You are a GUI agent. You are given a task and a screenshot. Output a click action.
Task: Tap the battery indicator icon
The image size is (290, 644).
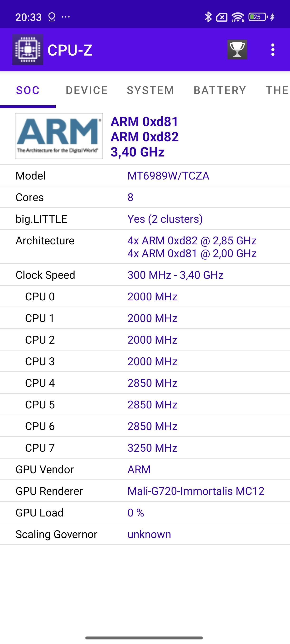258,17
